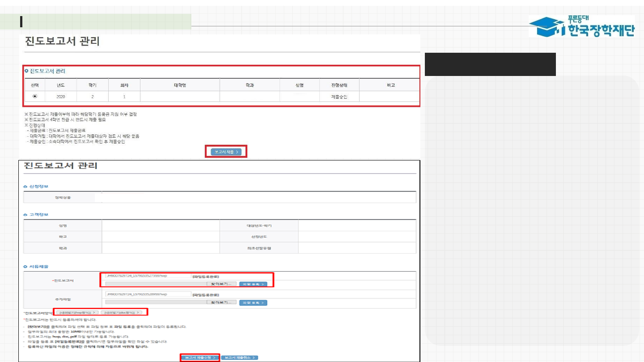Click the 고객정보 section bullet icon

pos(26,215)
